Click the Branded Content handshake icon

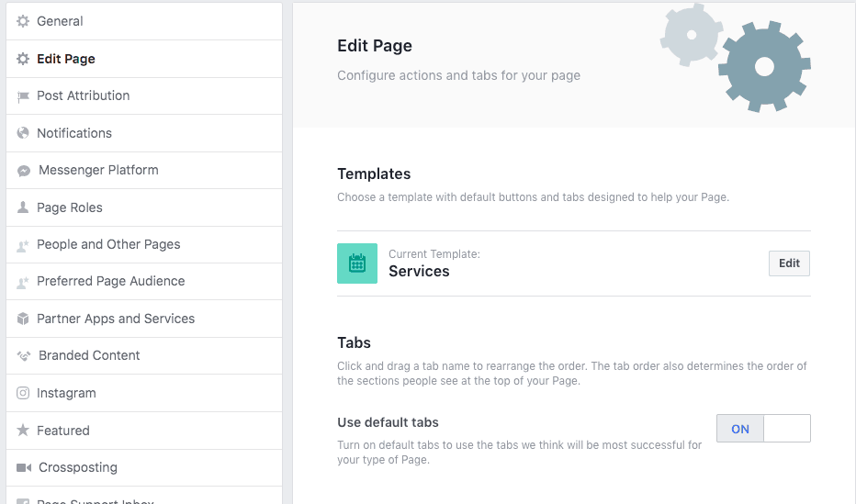coord(24,355)
